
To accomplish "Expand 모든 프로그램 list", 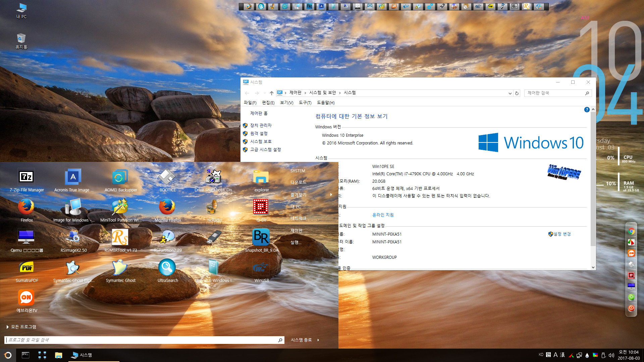I will click(21, 327).
